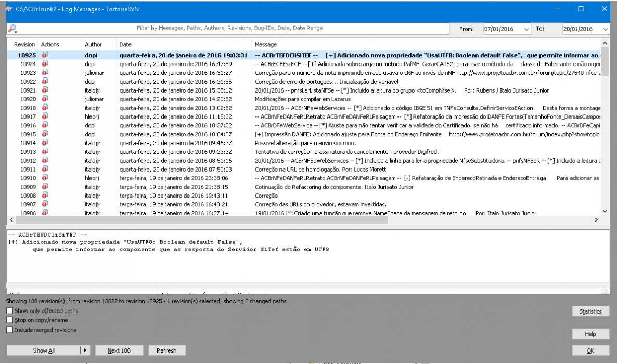Click the filter search magnifier icon
This screenshot has height=364, width=617.
[x=12, y=28]
